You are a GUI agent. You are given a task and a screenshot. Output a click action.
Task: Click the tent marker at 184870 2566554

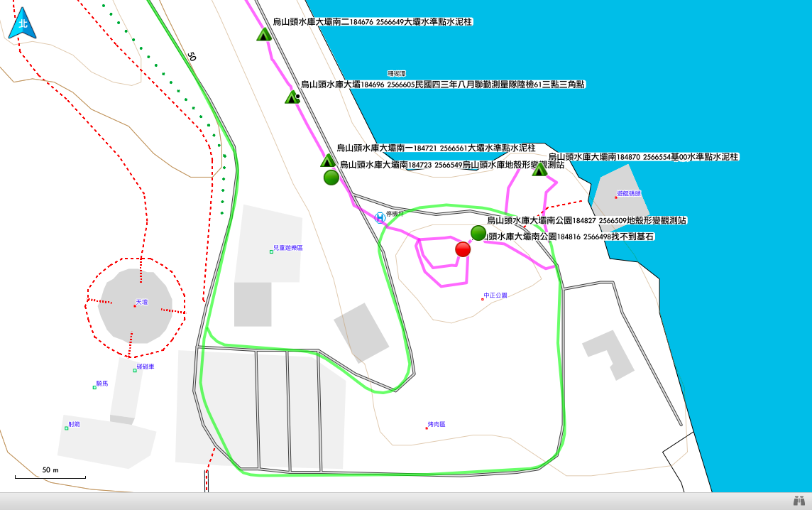point(539,170)
